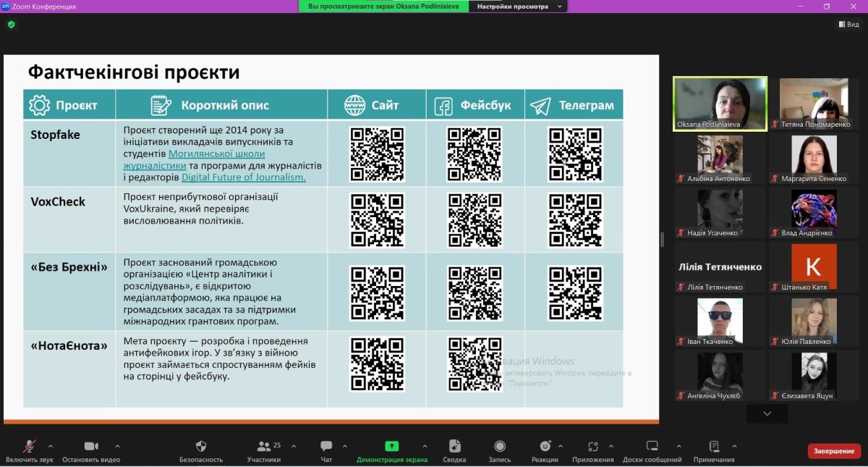The width and height of the screenshot is (868, 467).
Task: Expand video options arrow beside camera
Action: 117,446
